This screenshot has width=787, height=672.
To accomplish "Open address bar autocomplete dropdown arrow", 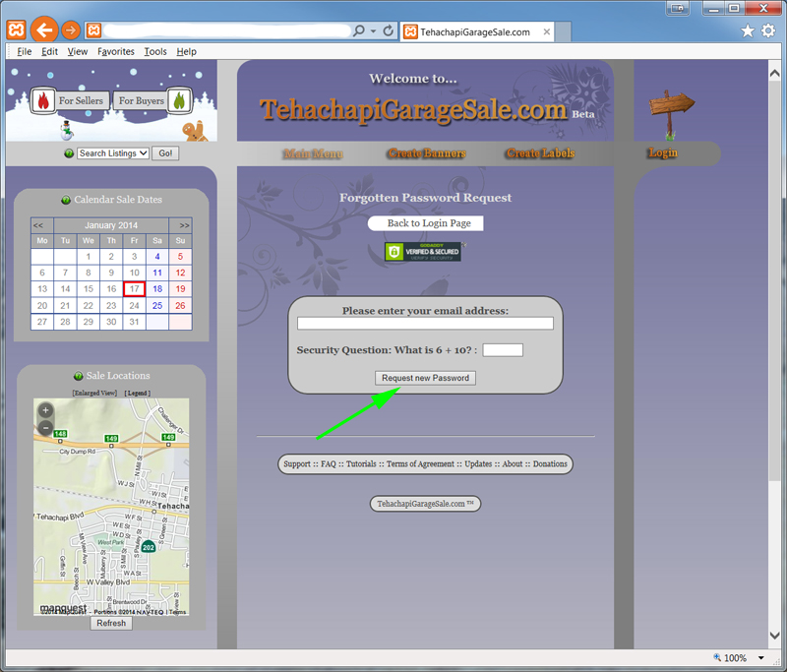I will 374,31.
